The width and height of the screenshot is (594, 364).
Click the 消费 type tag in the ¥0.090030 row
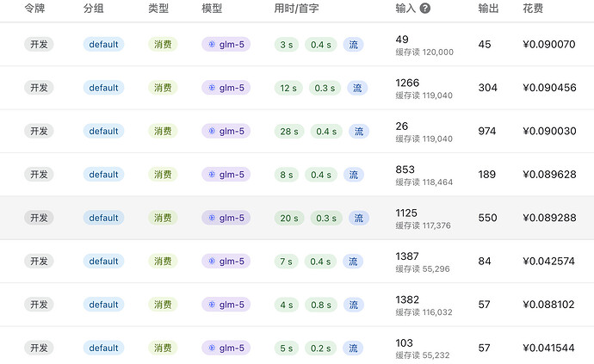[x=163, y=131]
